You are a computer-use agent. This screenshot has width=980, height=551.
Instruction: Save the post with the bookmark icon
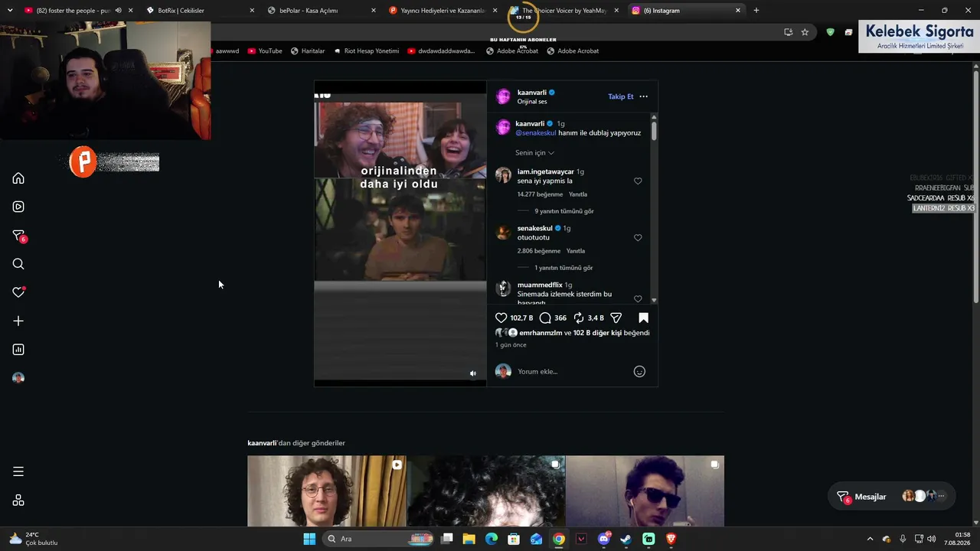pyautogui.click(x=643, y=318)
